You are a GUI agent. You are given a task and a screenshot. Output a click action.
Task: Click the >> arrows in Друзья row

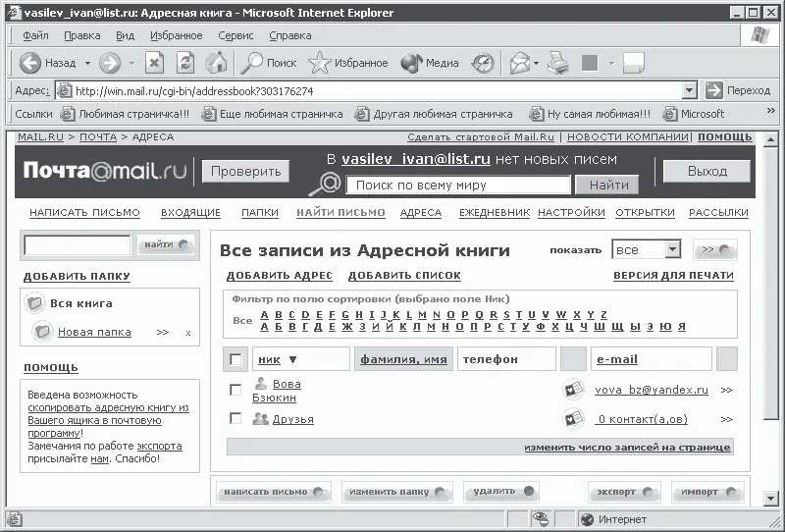[x=726, y=419]
